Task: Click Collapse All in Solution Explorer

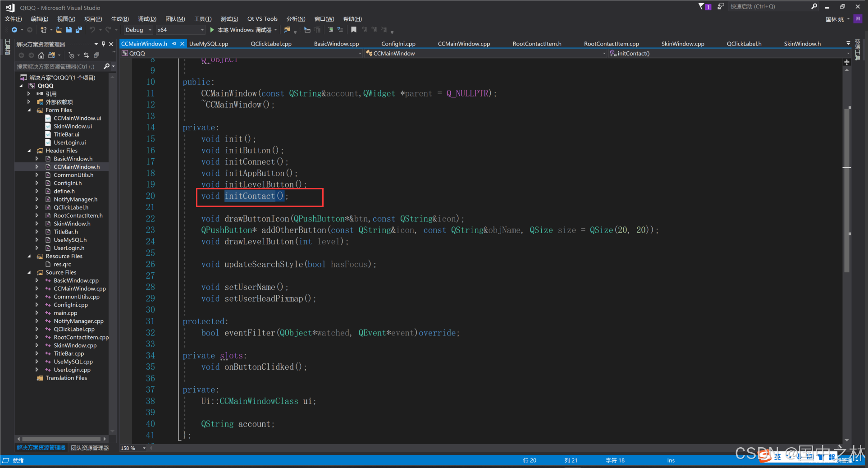Action: coord(96,55)
